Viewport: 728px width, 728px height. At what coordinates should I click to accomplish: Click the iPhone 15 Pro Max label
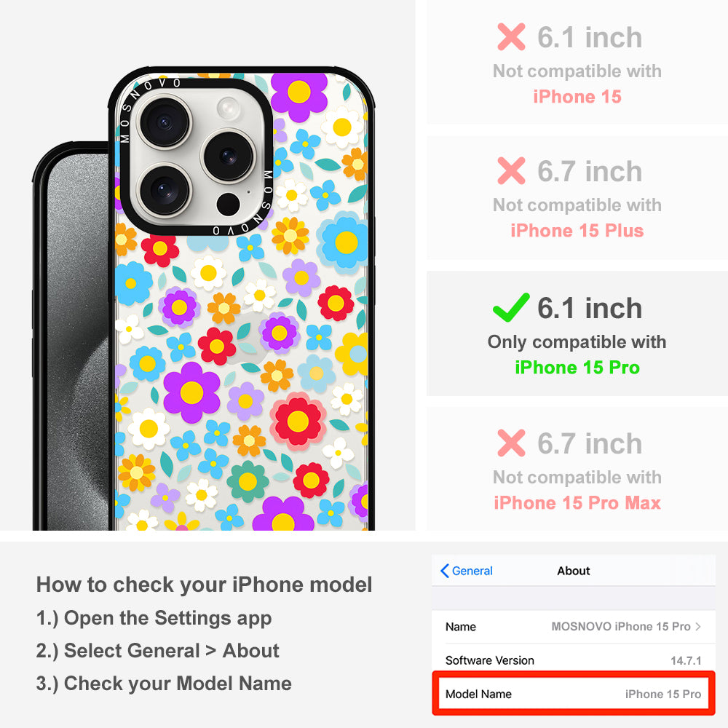point(577,503)
